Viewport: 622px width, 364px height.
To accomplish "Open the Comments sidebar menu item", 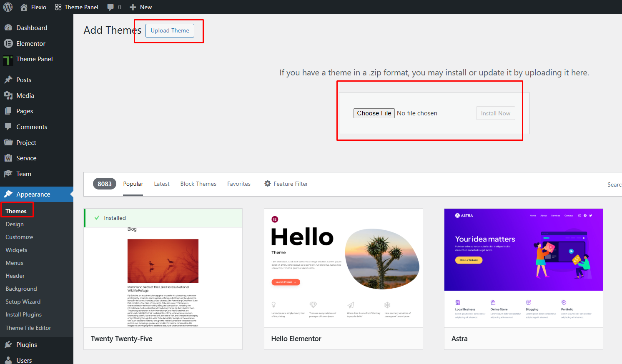I will pyautogui.click(x=32, y=127).
